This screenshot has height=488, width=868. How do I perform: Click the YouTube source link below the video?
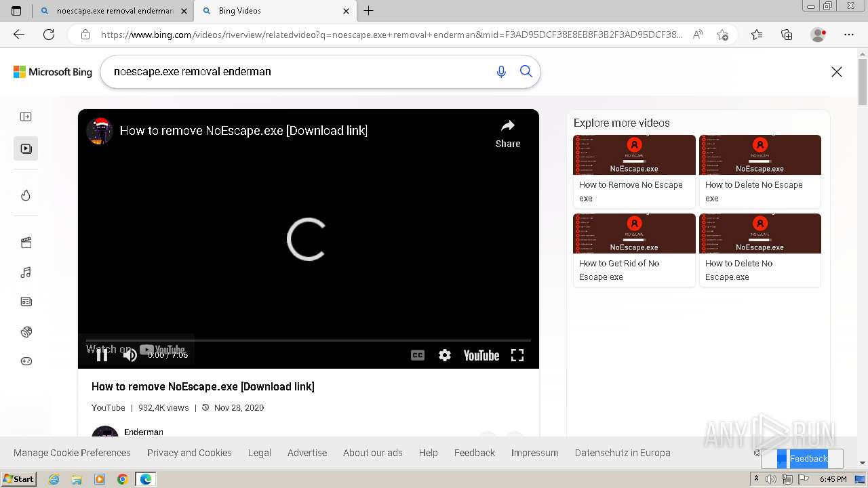click(x=108, y=408)
